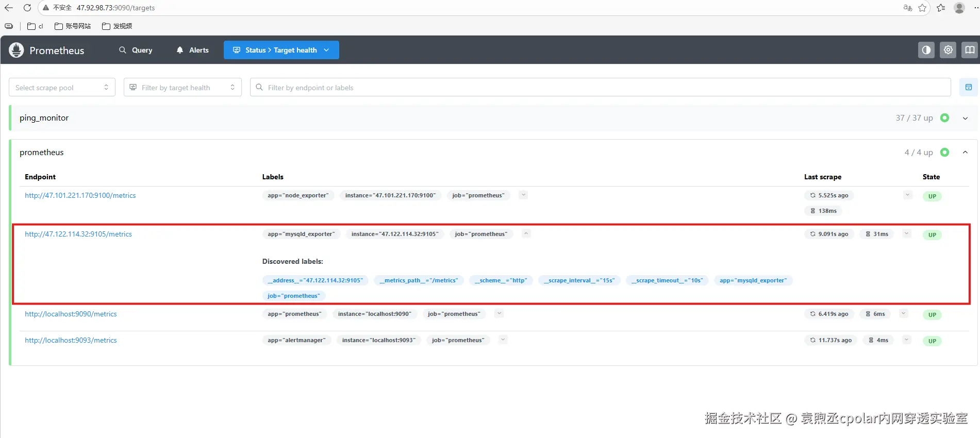Focus the Filter by endpoint or labels field
The height and width of the screenshot is (438, 980).
(601, 88)
